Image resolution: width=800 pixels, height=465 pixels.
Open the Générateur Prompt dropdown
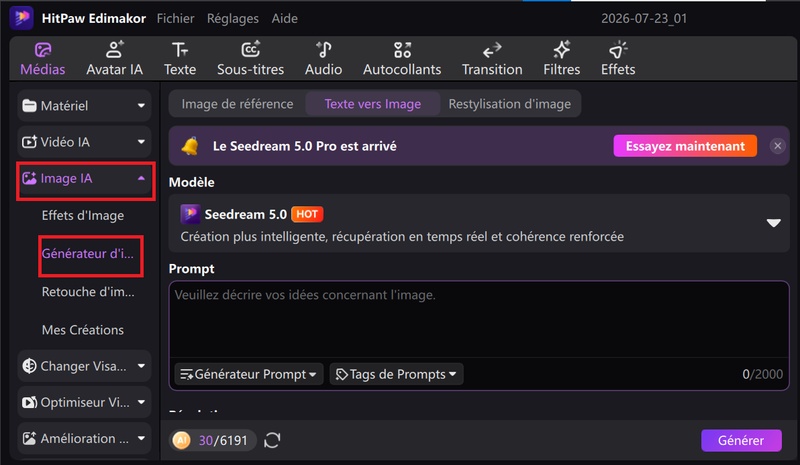248,374
